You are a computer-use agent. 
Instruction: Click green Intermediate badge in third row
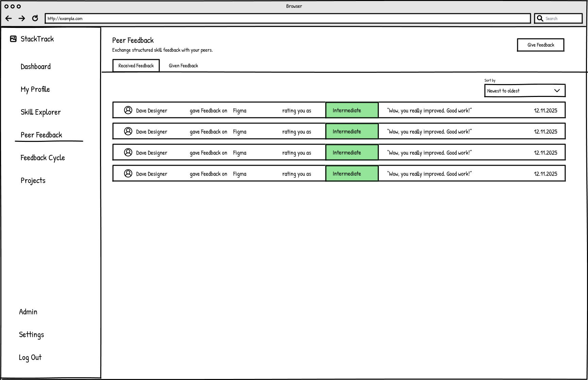point(352,152)
